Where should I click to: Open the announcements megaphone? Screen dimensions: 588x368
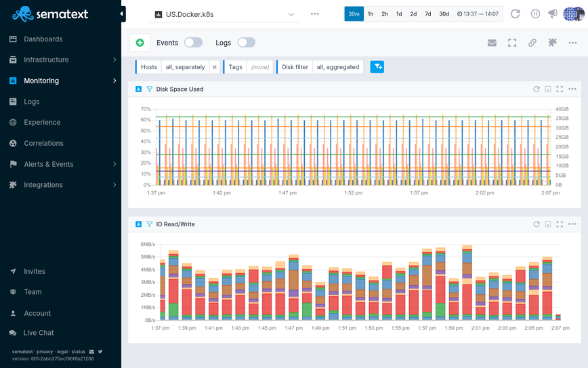pyautogui.click(x=553, y=14)
